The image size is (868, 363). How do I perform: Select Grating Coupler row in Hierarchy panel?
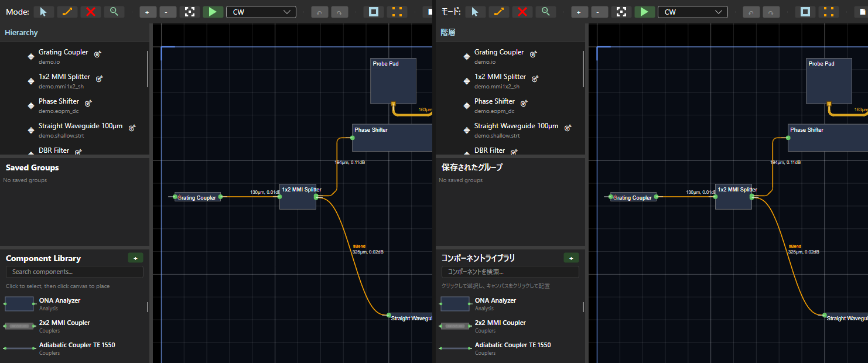tap(73, 56)
